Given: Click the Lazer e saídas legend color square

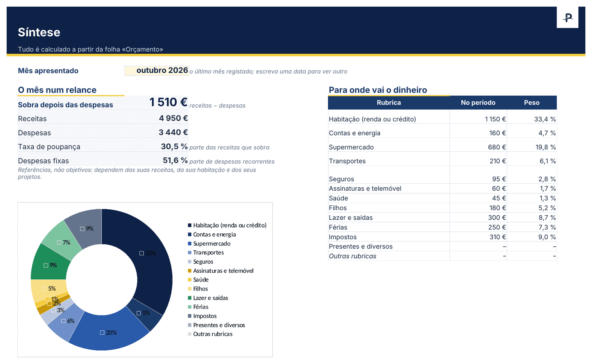Looking at the screenshot, I should point(189,298).
